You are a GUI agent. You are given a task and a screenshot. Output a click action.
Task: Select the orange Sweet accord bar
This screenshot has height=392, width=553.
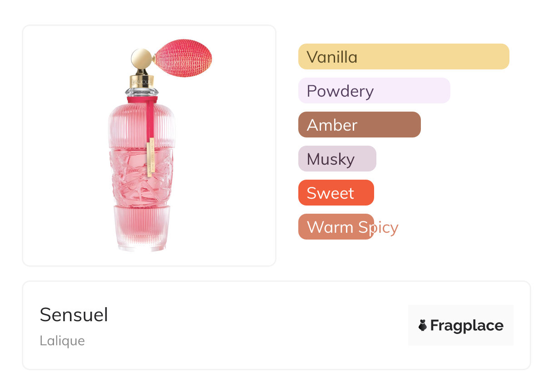[x=336, y=193]
